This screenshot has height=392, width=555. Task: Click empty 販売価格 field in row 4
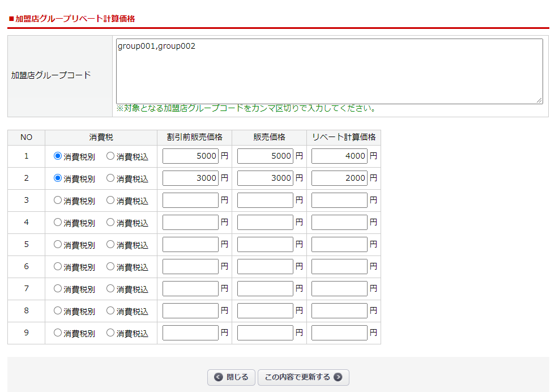pos(265,222)
